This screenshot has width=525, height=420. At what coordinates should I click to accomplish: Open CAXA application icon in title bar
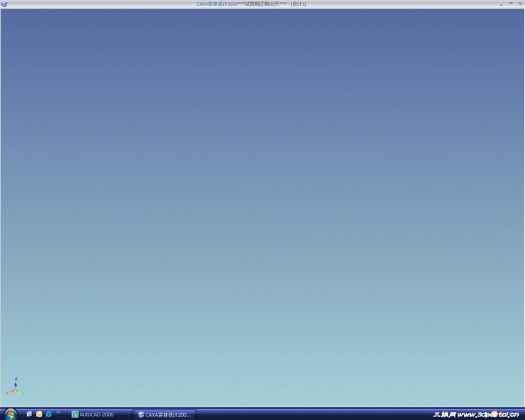click(x=4, y=4)
